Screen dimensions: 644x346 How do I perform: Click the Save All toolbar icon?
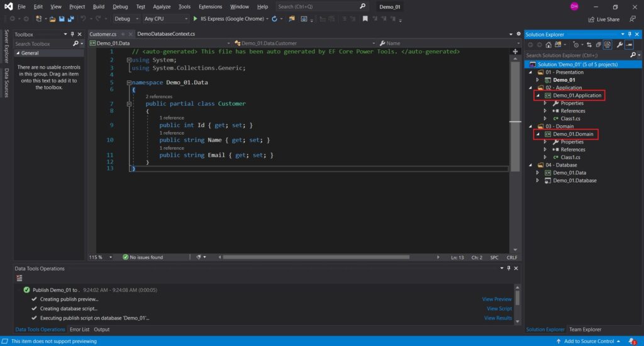click(72, 19)
